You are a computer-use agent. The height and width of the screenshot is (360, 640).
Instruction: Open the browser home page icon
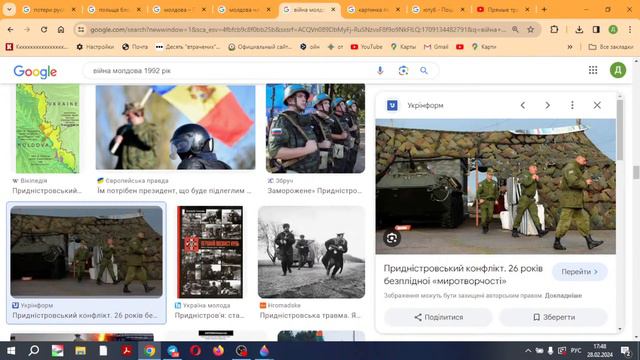click(61, 29)
